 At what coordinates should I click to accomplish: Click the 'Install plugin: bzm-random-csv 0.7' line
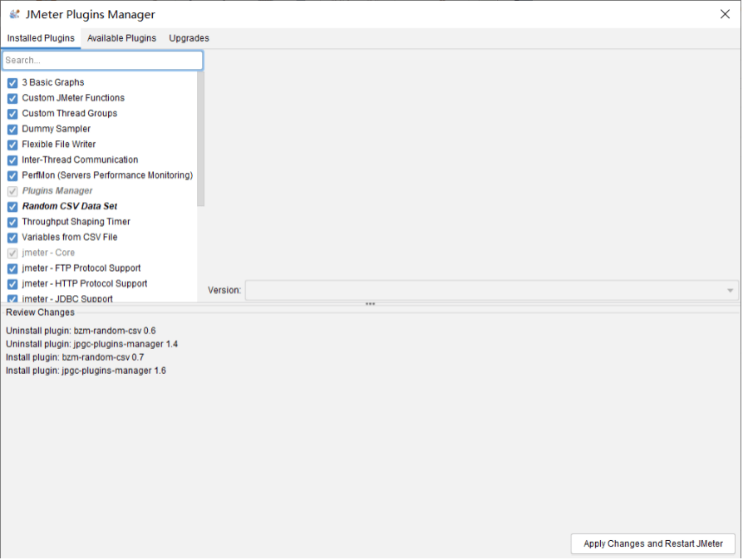click(x=75, y=358)
